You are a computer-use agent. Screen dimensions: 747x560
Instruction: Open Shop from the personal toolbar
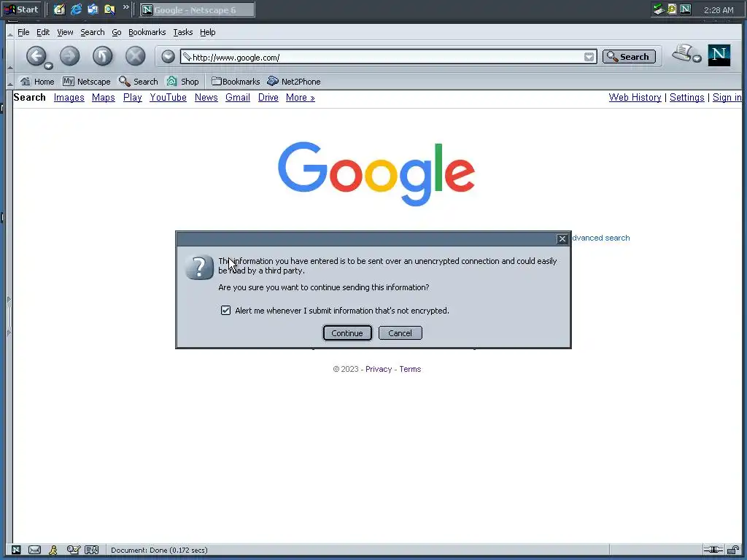(182, 82)
